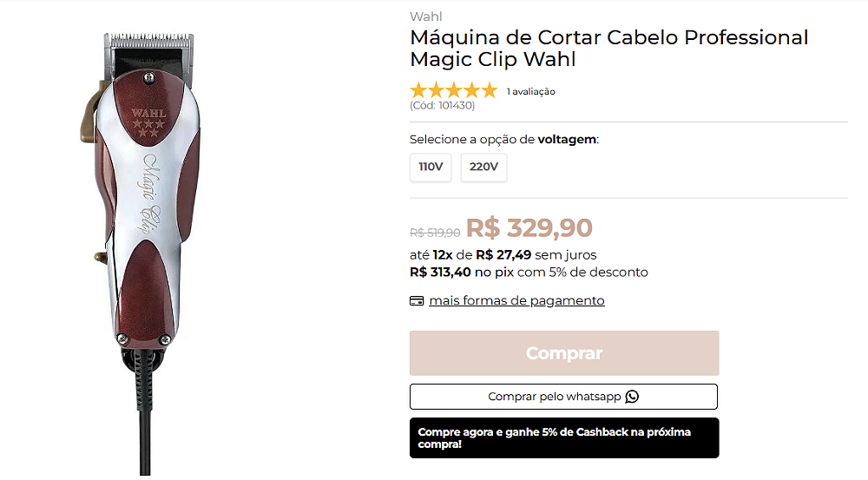
Task: Open mais formas de pagamento link
Action: tap(516, 300)
